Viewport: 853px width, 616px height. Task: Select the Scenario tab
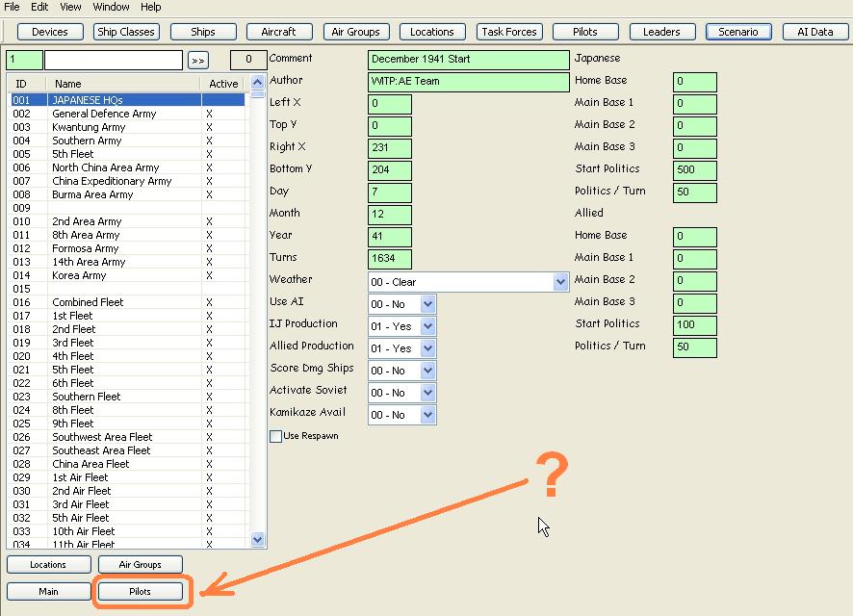(x=738, y=32)
